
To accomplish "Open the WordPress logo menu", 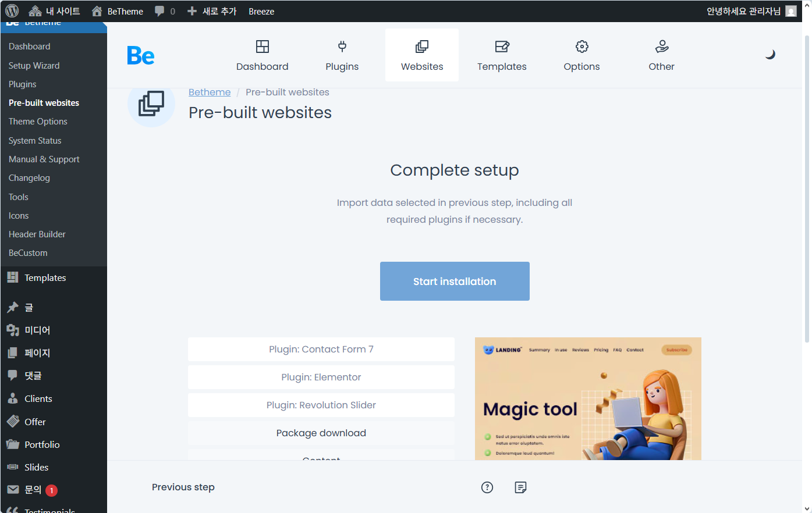I will (x=12, y=11).
